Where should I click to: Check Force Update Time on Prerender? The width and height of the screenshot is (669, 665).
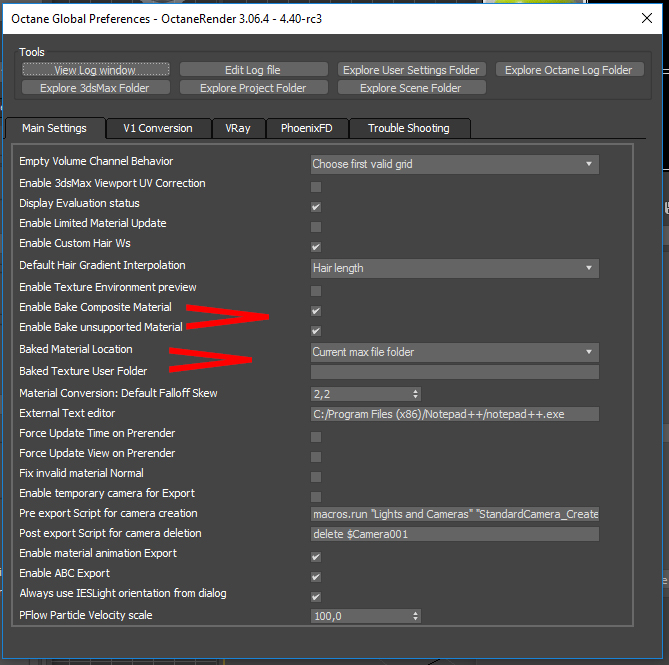coord(316,437)
